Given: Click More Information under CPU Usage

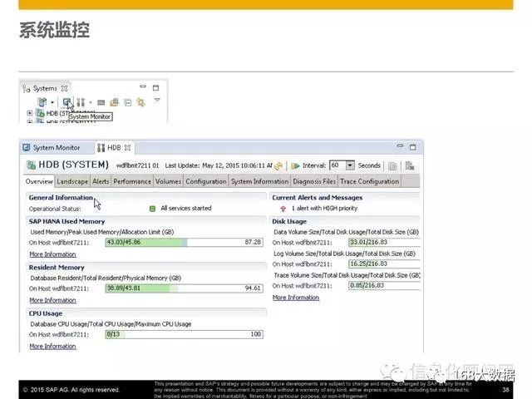Looking at the screenshot, I should click(52, 346).
